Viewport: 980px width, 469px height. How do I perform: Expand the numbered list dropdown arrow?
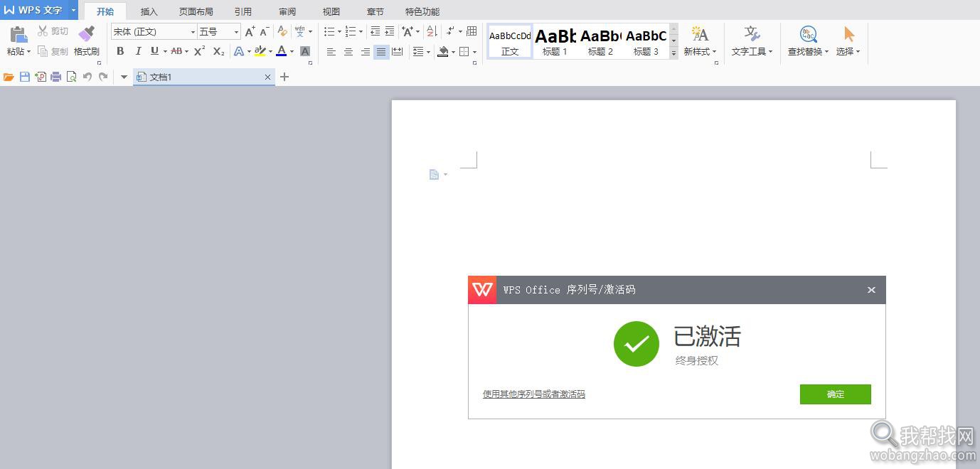pos(361,32)
